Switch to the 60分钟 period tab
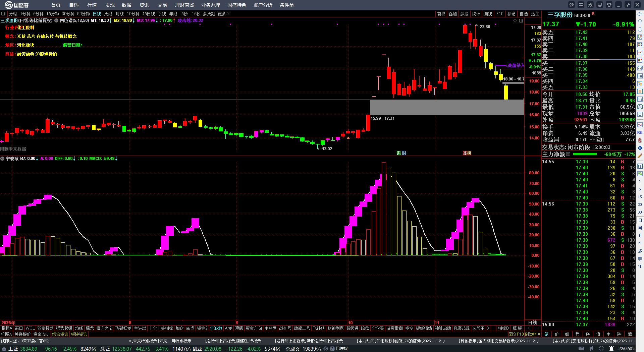This screenshot has height=352, width=644. [84, 14]
